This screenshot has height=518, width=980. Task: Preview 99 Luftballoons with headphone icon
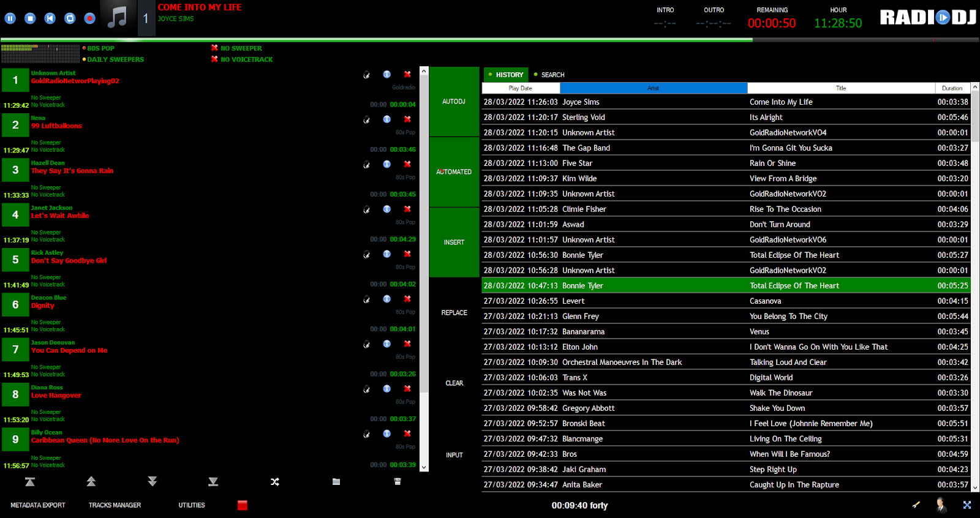(x=366, y=120)
